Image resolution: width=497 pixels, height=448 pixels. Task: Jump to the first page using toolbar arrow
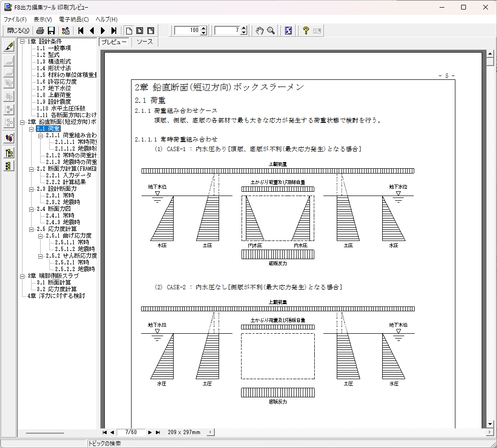tap(81, 31)
